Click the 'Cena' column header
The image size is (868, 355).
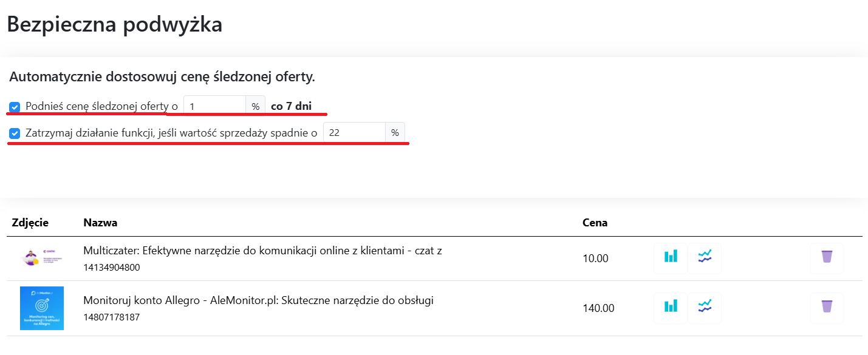click(595, 223)
